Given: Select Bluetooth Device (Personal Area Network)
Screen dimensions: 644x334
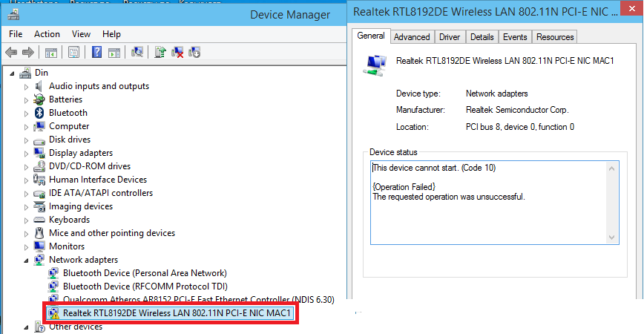Looking at the screenshot, I should point(145,273).
